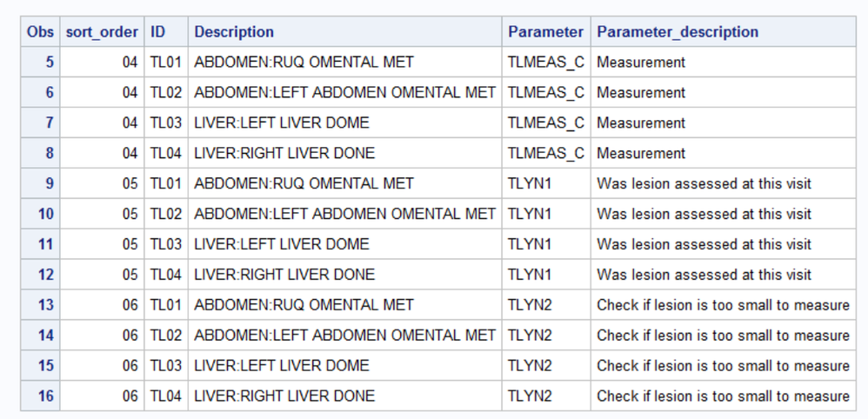Select observation row number 5

click(x=49, y=63)
